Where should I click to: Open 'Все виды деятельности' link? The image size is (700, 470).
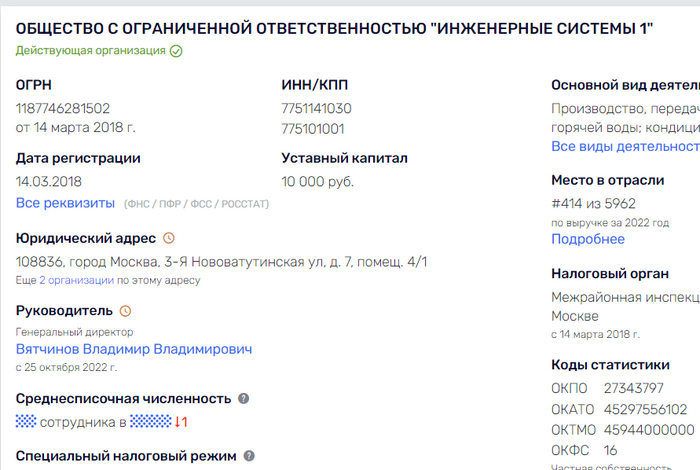point(625,147)
